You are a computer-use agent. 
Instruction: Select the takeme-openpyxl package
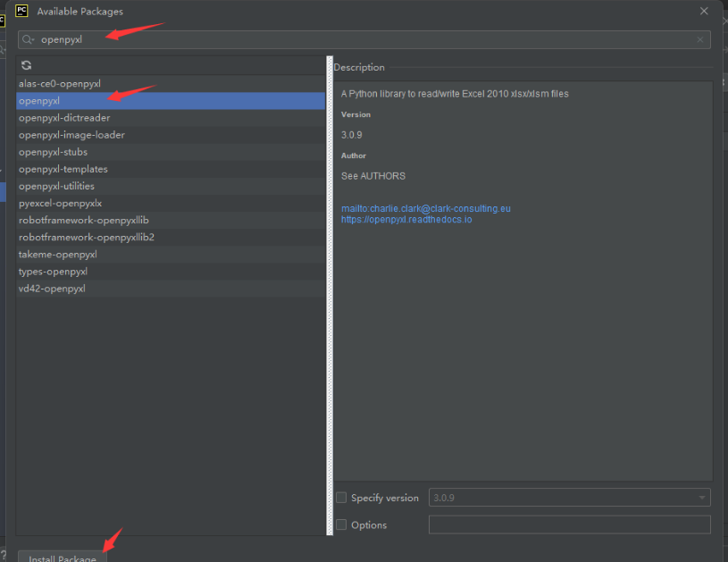pos(171,255)
